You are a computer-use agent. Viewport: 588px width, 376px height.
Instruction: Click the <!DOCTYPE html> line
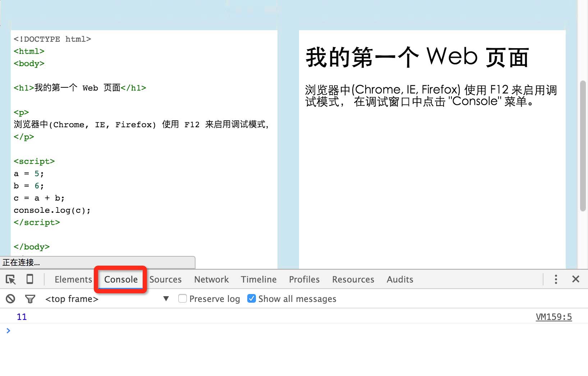(52, 39)
